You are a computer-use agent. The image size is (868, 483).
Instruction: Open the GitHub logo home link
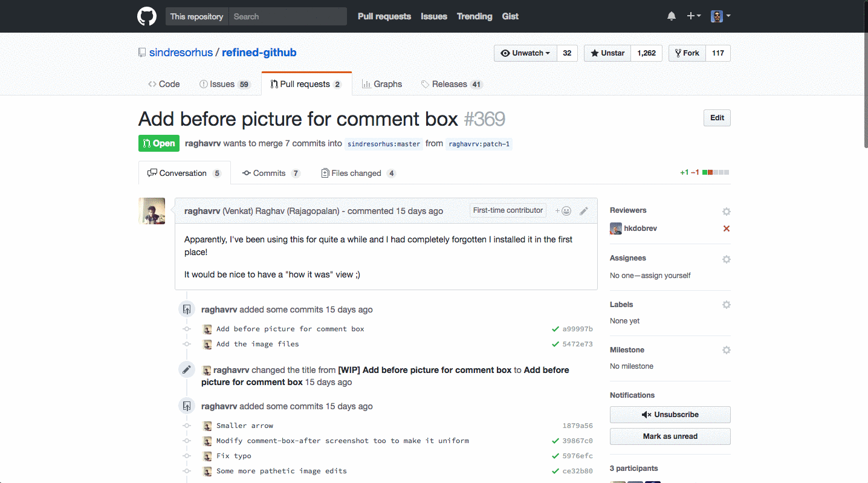click(147, 16)
